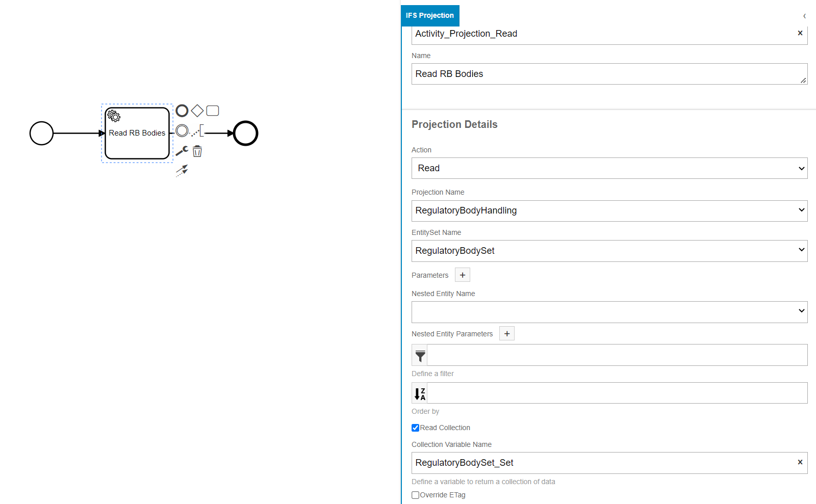Viewport: 816px width, 504px height.
Task: Expand the Projection Name dropdown
Action: pyautogui.click(x=609, y=210)
